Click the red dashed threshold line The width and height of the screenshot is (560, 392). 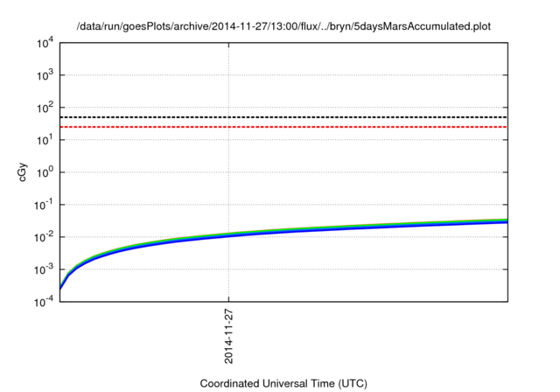coord(283,127)
